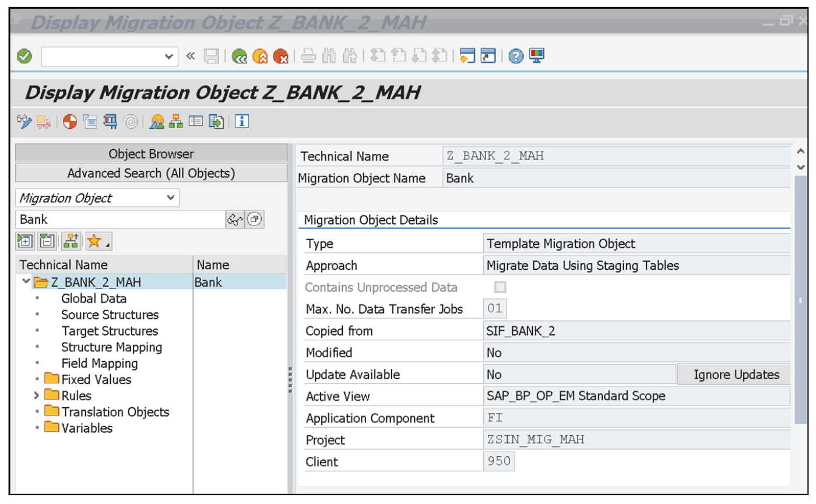Open Help using the question mark icon

[x=515, y=56]
